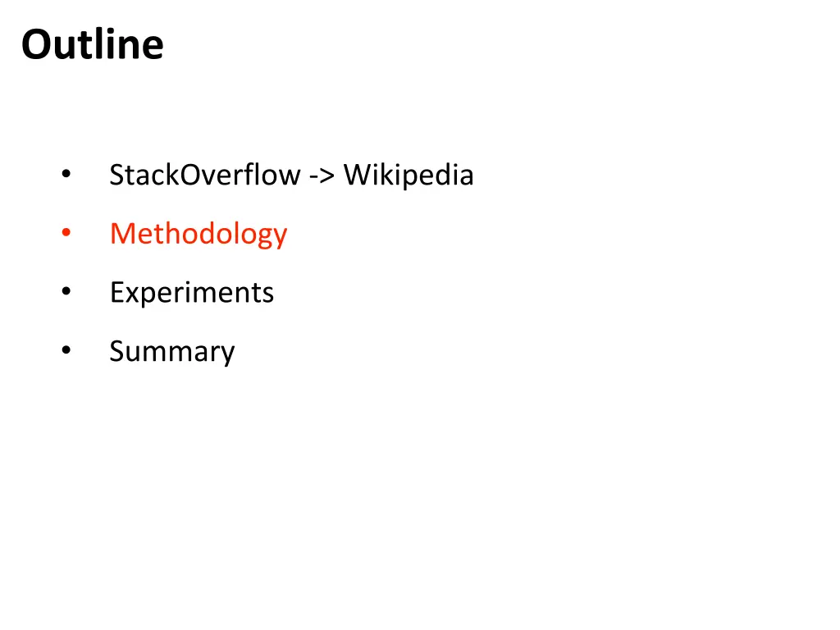Screen dimensions: 840x630
Task: Click the word Wikipedia
Action: point(409,176)
